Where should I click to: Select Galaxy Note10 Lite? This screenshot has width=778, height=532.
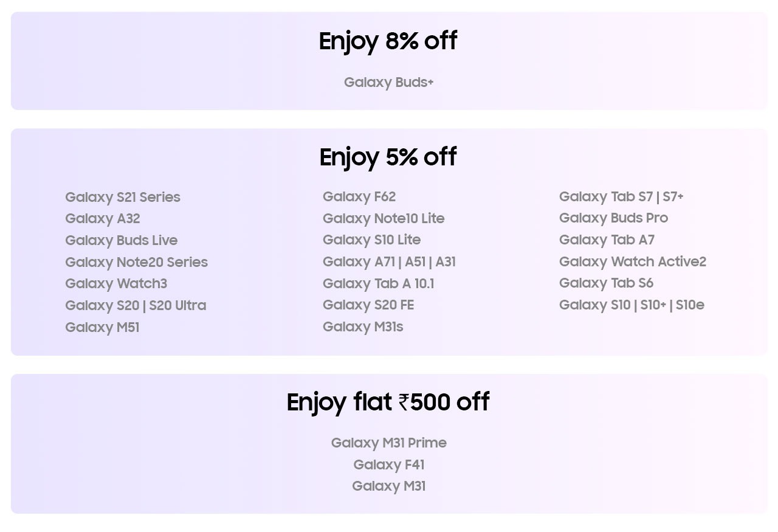pos(384,219)
